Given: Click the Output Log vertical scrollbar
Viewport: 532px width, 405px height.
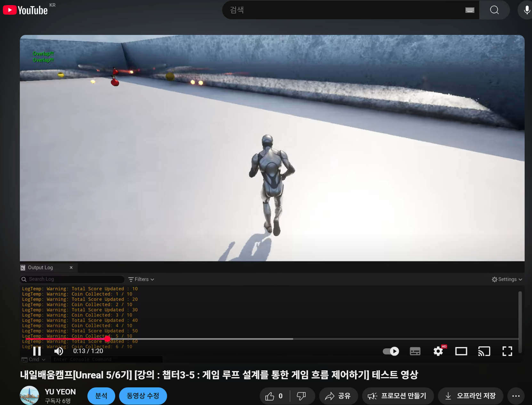Looking at the screenshot, I should [520, 322].
